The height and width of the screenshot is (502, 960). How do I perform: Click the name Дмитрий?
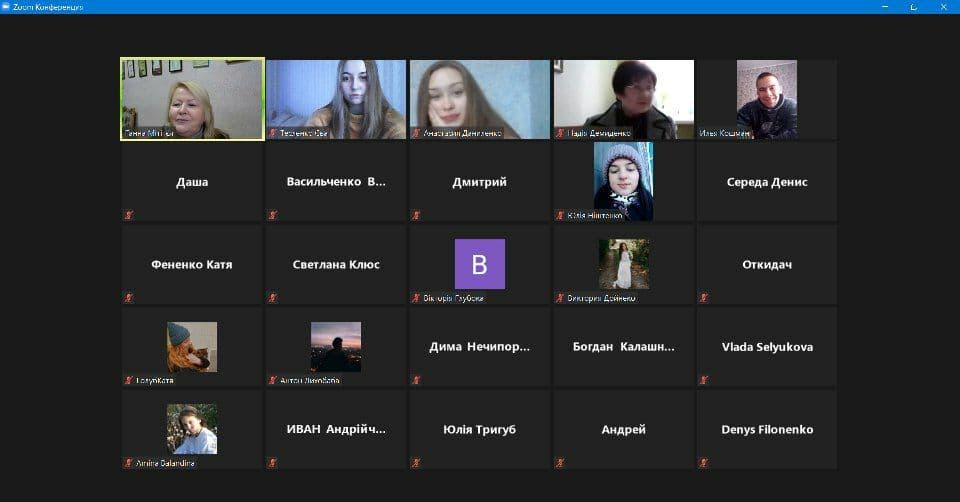point(479,182)
